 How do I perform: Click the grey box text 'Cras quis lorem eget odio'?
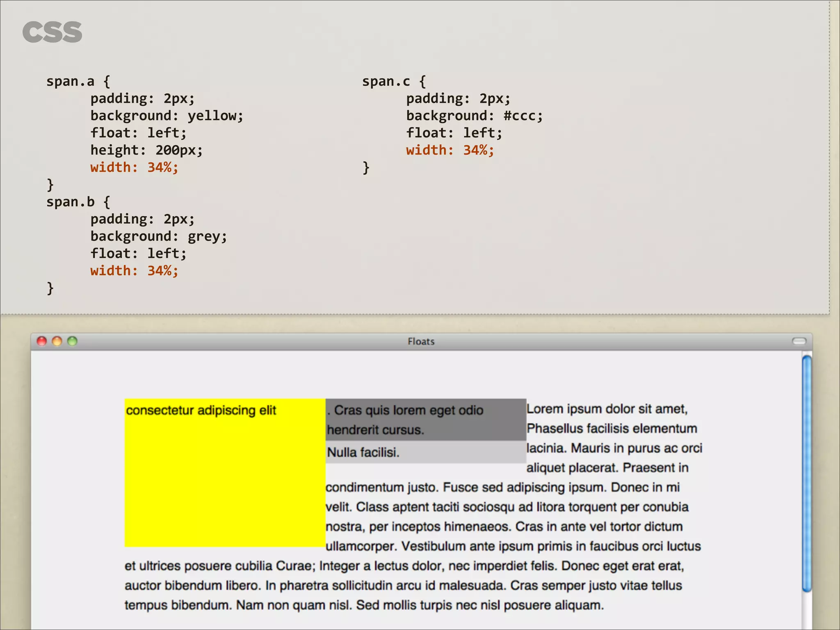409,410
